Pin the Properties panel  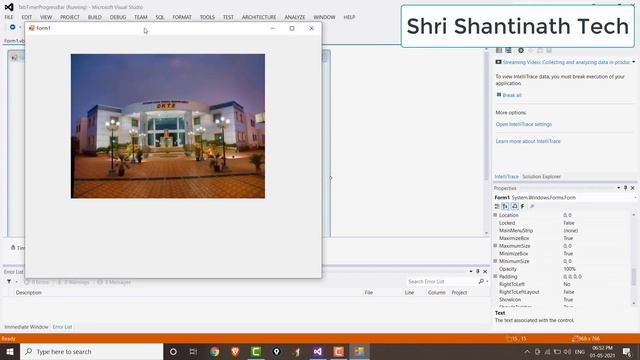(x=625, y=188)
